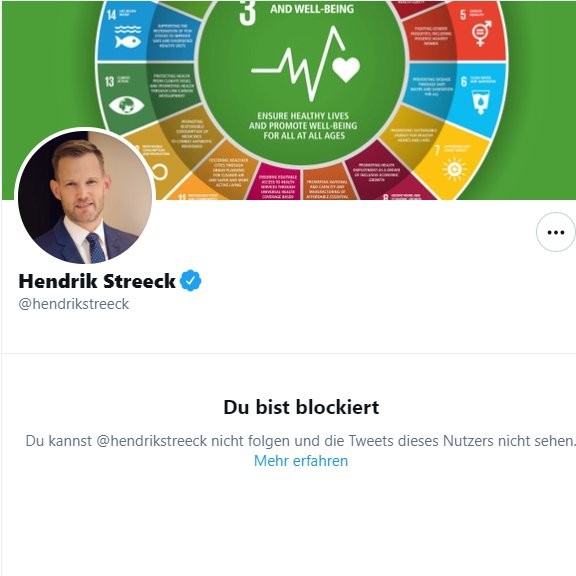The width and height of the screenshot is (576, 576).
Task: Click the Hendrik Streeck display name
Action: pos(97,281)
